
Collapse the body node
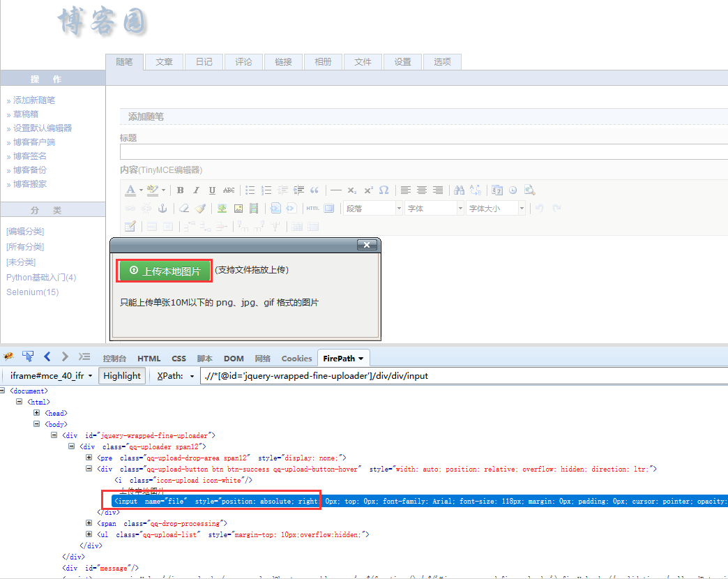point(37,424)
